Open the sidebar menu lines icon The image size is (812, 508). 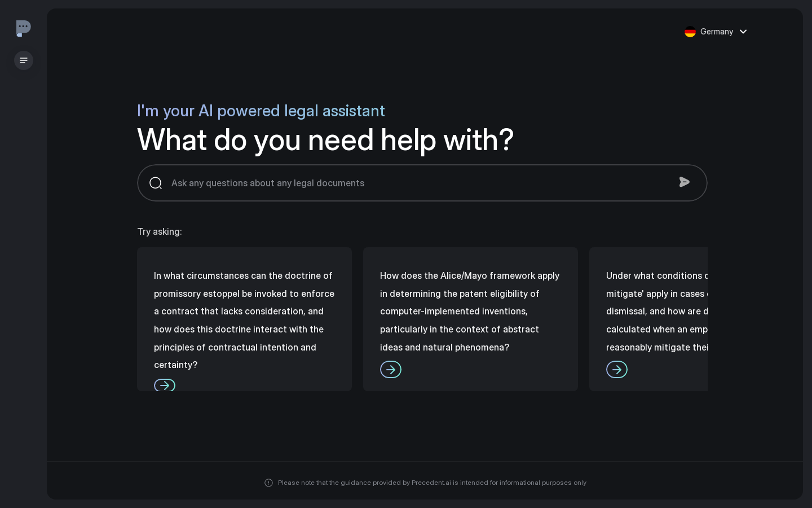coord(24,60)
